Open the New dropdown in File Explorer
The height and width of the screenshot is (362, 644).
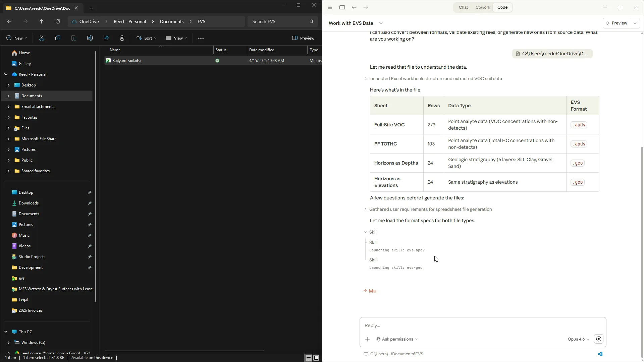(x=17, y=38)
